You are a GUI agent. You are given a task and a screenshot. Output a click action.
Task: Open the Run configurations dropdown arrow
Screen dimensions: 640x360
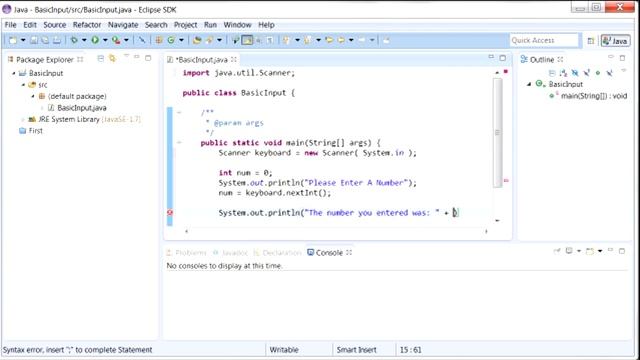pyautogui.click(x=105, y=40)
